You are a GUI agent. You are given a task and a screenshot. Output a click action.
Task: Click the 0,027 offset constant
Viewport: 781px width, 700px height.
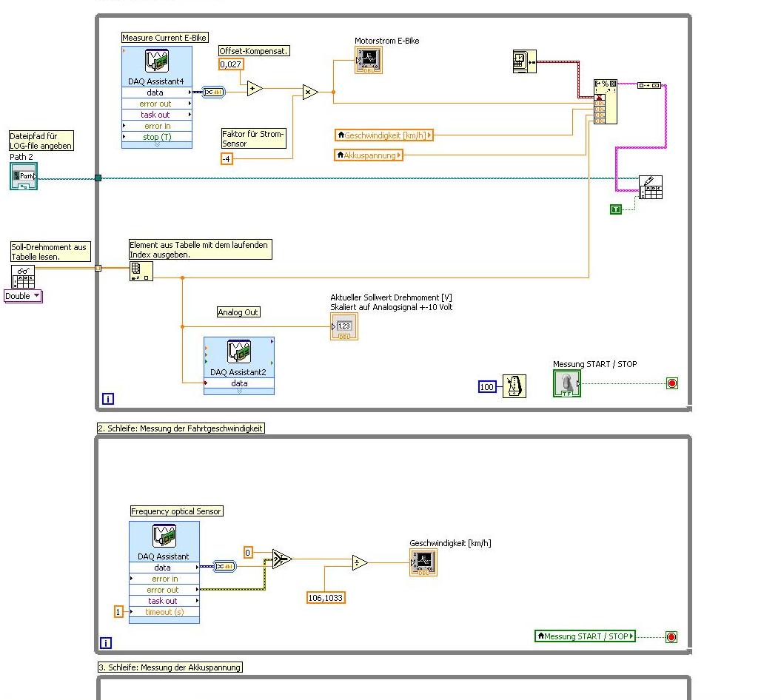tap(231, 64)
